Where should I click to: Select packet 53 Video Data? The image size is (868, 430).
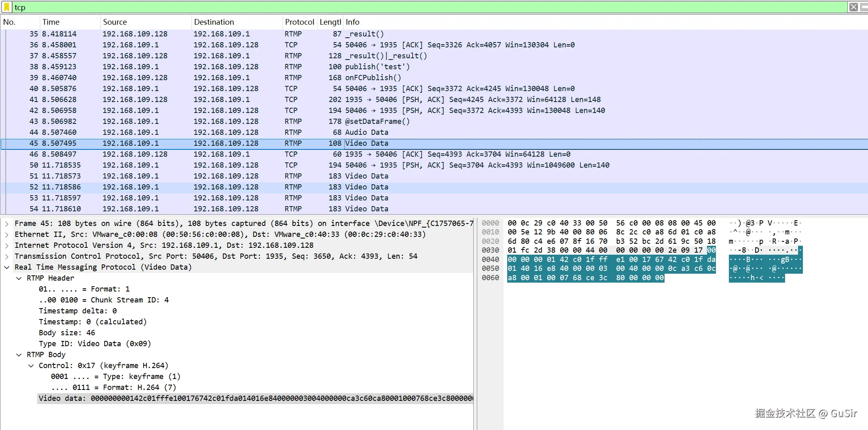click(x=434, y=198)
